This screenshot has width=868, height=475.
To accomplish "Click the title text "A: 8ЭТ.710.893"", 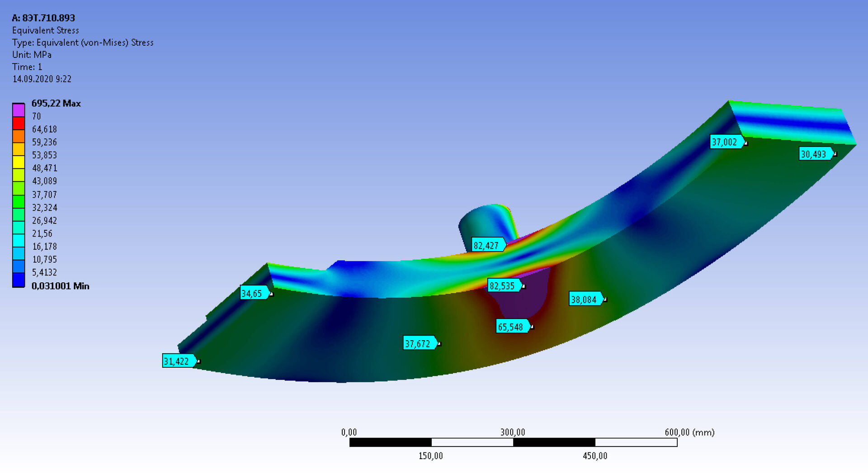I will (x=43, y=18).
